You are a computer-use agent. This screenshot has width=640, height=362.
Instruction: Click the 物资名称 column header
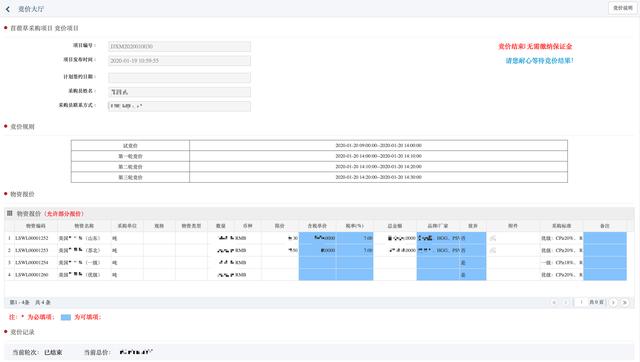(x=84, y=226)
